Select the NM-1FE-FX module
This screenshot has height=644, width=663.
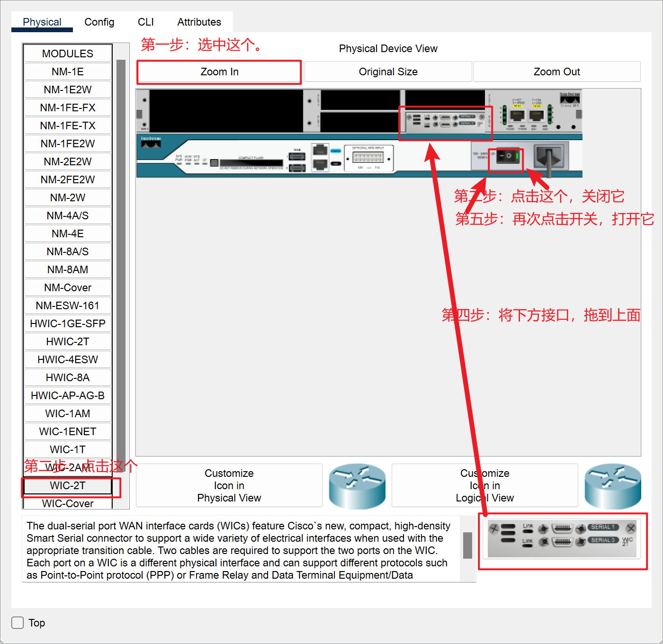pos(68,107)
